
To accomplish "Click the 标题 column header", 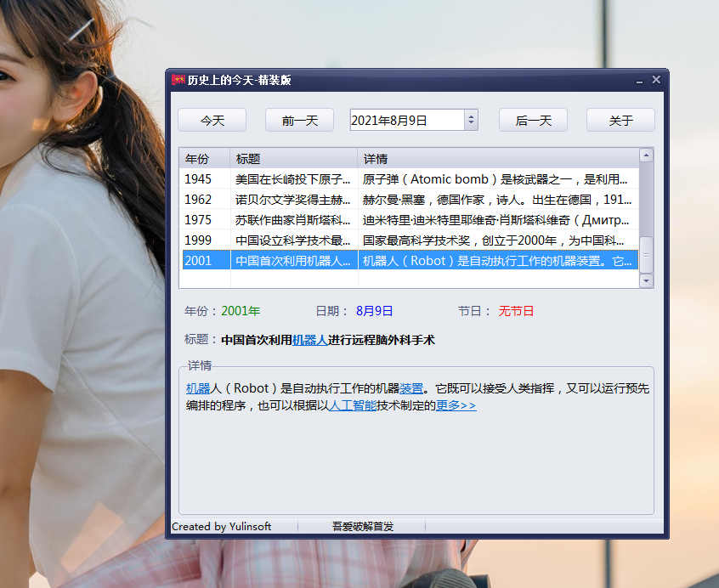I will 293,159.
